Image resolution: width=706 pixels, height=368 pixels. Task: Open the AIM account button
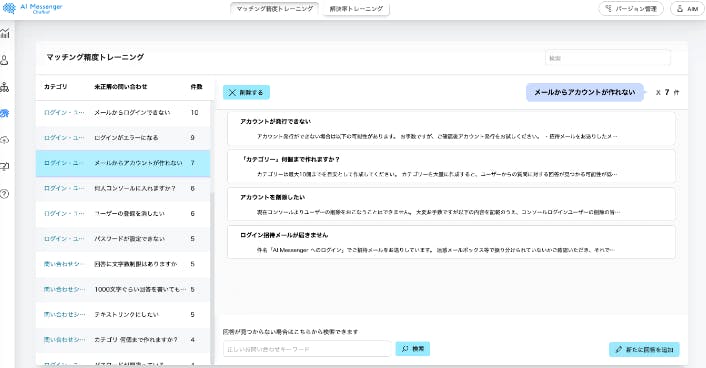coord(687,9)
